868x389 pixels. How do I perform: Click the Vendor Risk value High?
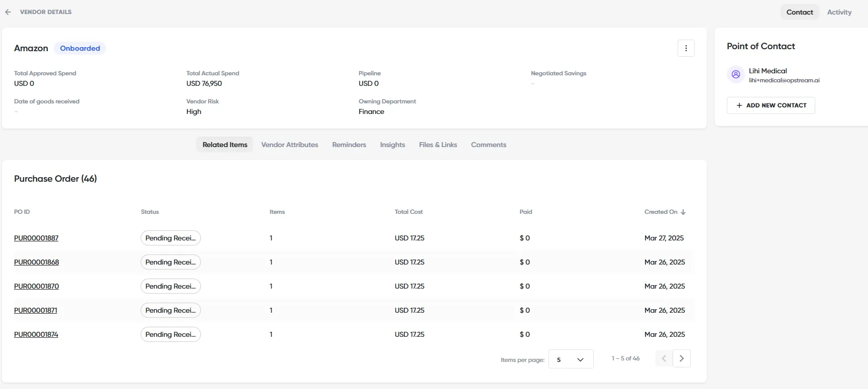pyautogui.click(x=194, y=111)
